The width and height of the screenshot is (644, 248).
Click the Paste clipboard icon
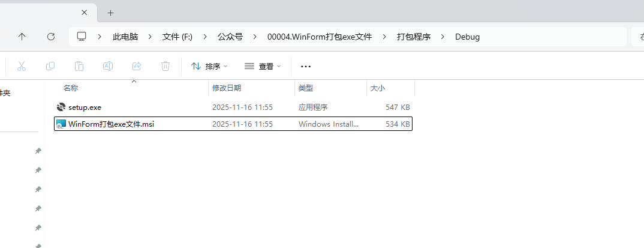(x=79, y=66)
